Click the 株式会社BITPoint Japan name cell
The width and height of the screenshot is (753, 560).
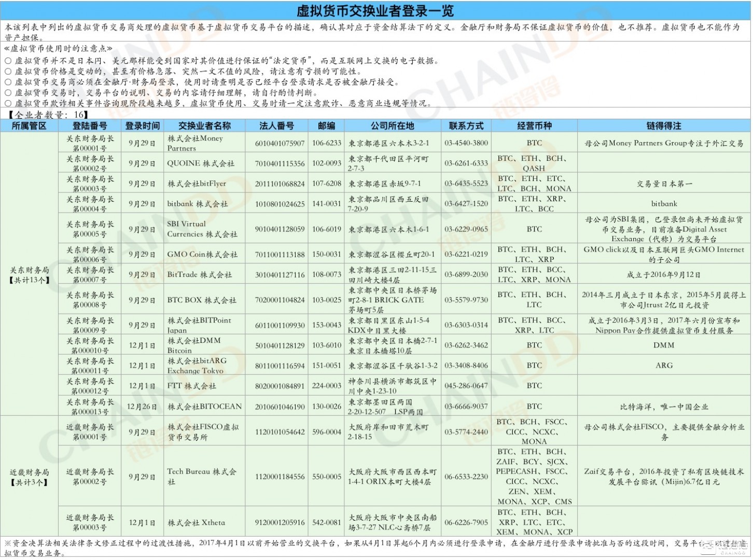point(204,325)
